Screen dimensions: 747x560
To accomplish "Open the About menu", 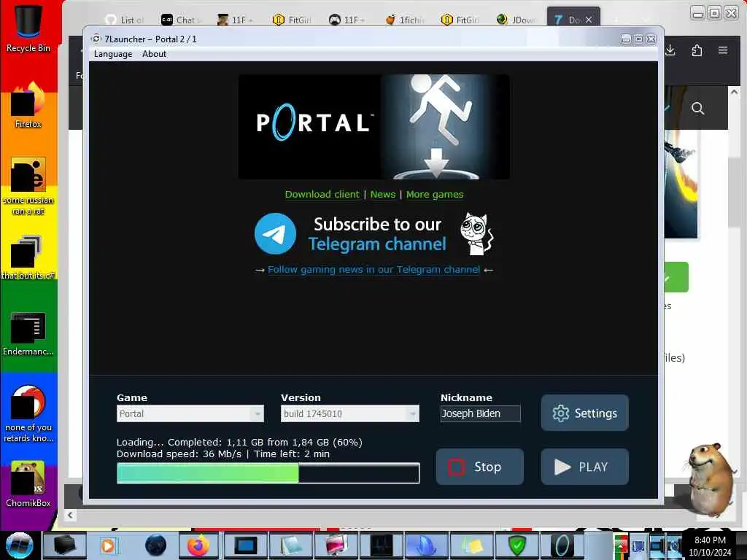I will click(154, 54).
